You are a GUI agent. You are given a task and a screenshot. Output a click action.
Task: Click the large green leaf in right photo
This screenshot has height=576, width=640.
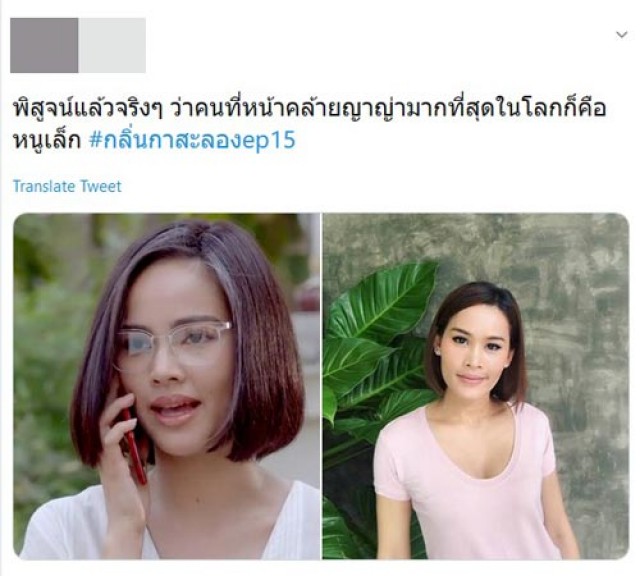tap(384, 302)
